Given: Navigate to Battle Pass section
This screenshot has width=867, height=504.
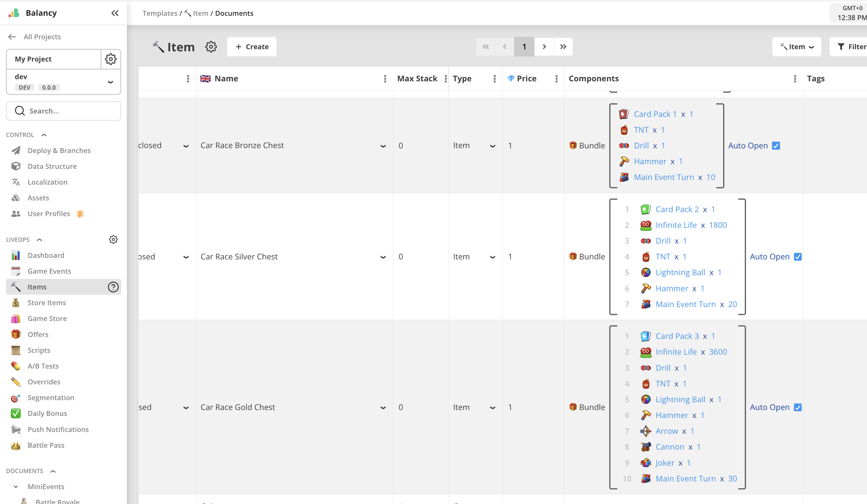Looking at the screenshot, I should (46, 445).
